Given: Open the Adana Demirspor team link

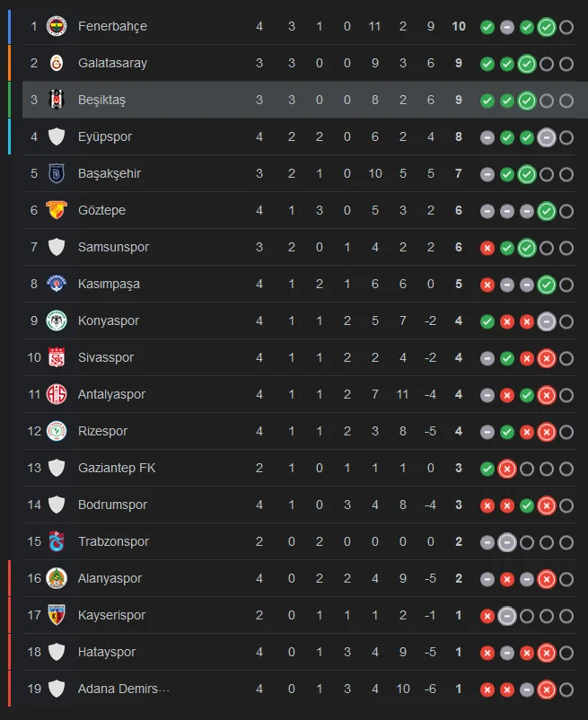Looking at the screenshot, I should 123,689.
